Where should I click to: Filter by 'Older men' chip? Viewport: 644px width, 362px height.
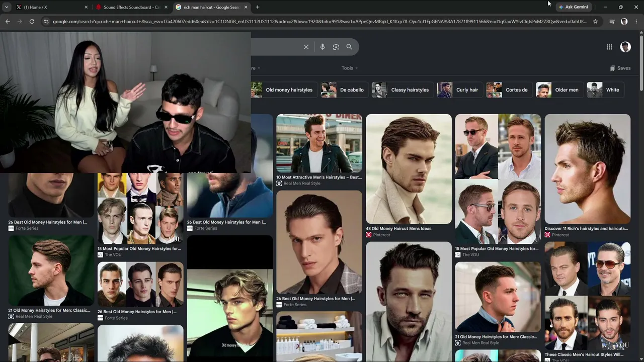coord(559,90)
